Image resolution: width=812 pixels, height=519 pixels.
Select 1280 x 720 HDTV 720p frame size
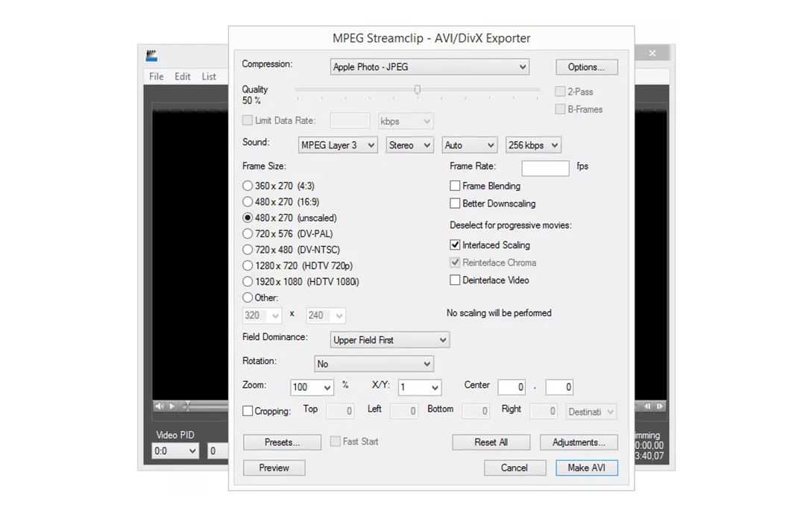[248, 265]
